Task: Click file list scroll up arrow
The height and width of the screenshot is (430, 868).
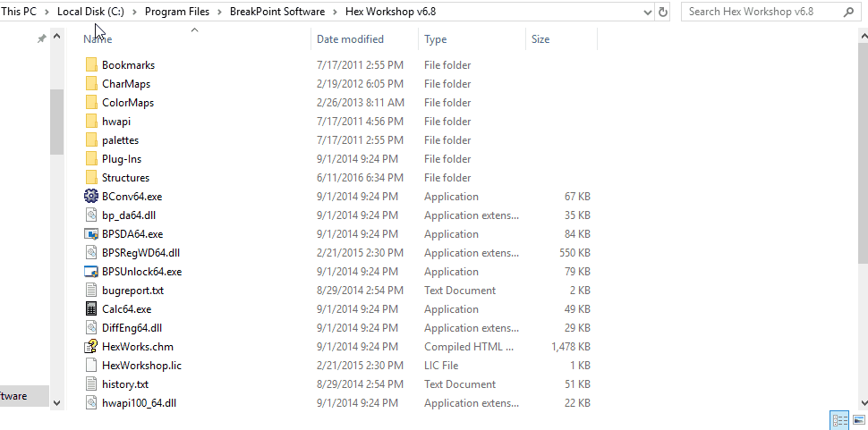Action: (864, 36)
